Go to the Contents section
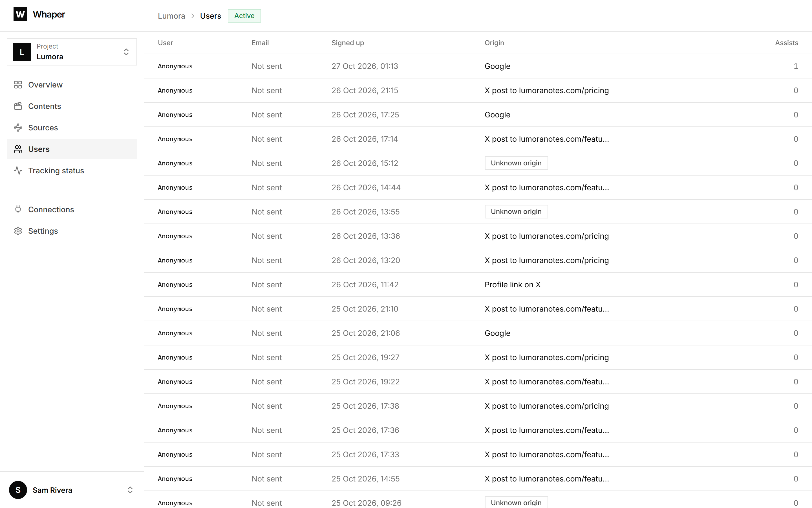 [72, 106]
